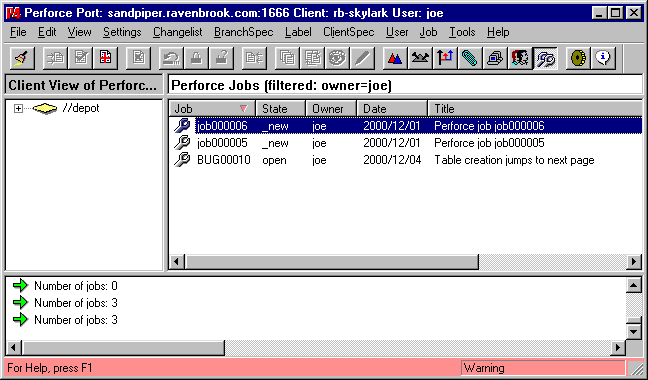Viewport: 648px width, 380px height.
Task: Sort jobs by the State column header
Action: (x=281, y=109)
